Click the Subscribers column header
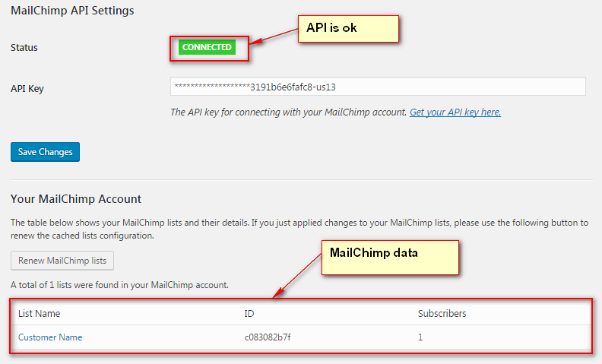This screenshot has height=364, width=602. 442,314
